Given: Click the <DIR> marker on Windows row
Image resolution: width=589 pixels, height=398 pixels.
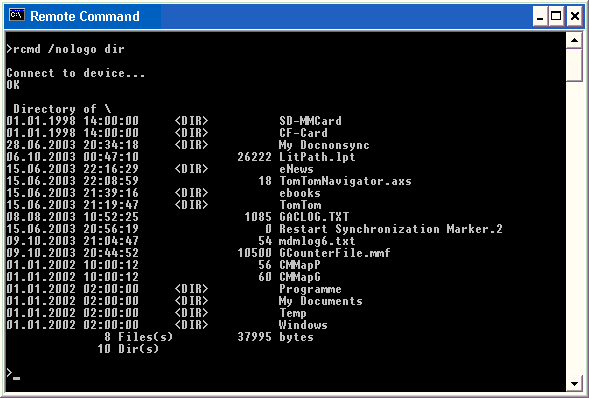Looking at the screenshot, I should 191,325.
